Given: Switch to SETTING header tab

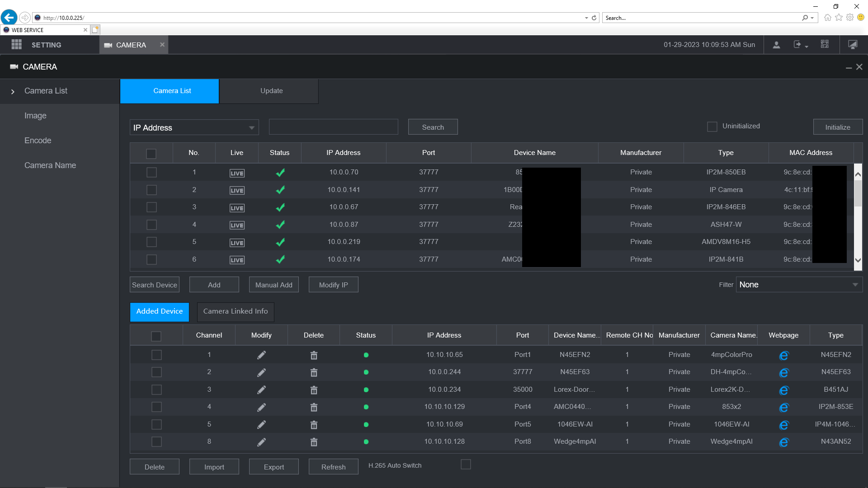Looking at the screenshot, I should [46, 45].
